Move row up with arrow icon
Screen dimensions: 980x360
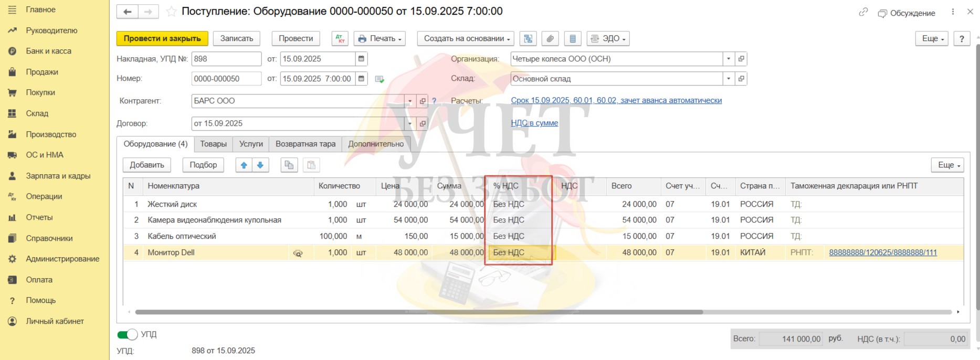click(244, 165)
